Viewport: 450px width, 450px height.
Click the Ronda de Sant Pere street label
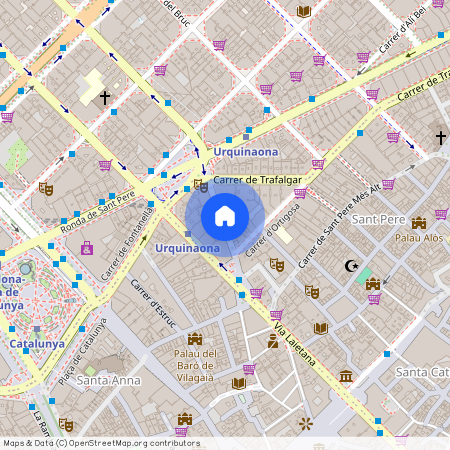point(98,212)
